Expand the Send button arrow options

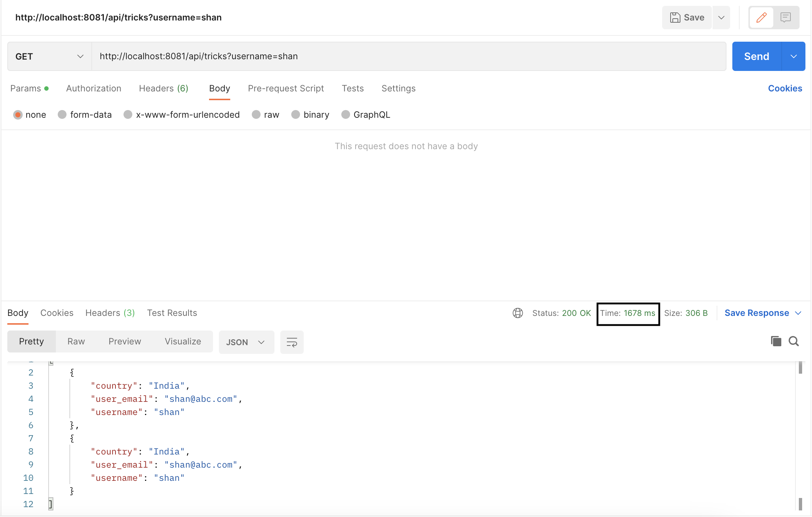tap(793, 56)
